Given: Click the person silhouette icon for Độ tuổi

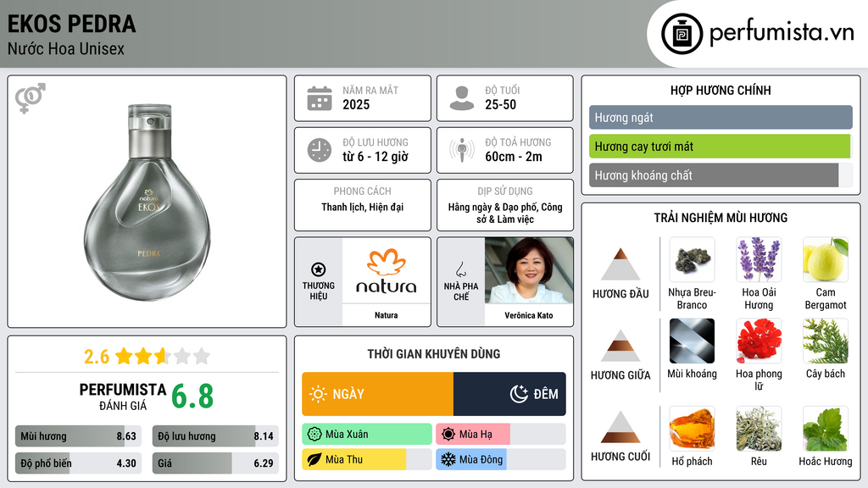Looking at the screenshot, I should (x=462, y=98).
